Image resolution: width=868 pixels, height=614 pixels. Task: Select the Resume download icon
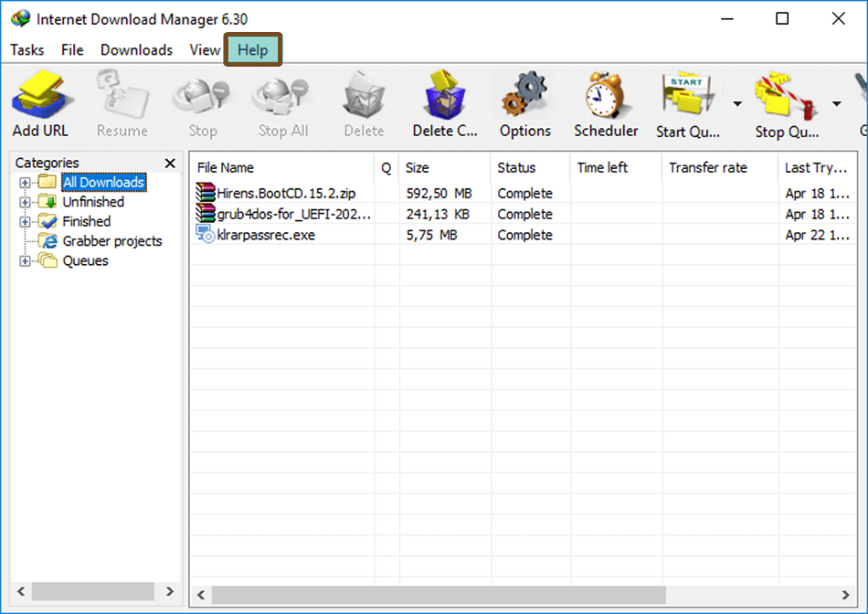[x=121, y=101]
